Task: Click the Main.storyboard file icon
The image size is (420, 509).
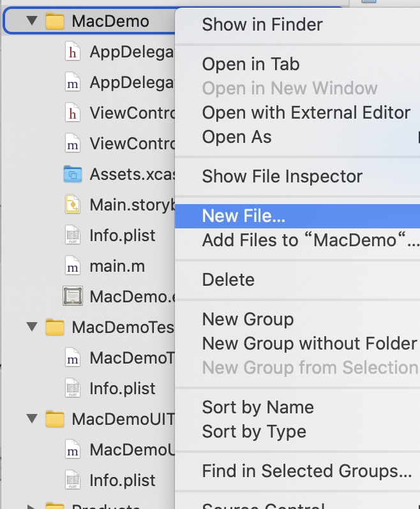Action: (x=73, y=205)
